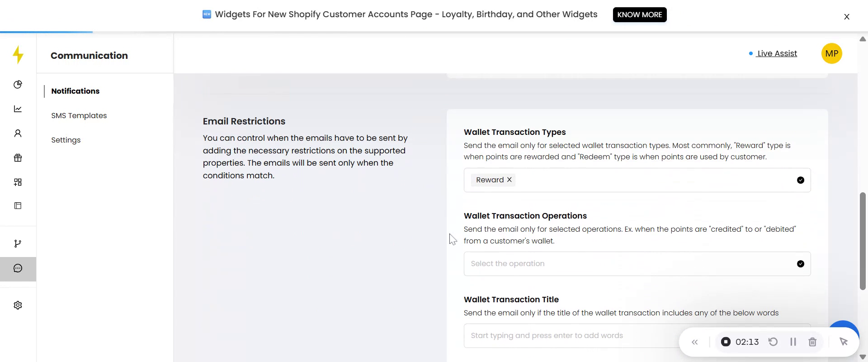Open the widgets grid icon in sidebar
The height and width of the screenshot is (362, 868).
point(18,182)
